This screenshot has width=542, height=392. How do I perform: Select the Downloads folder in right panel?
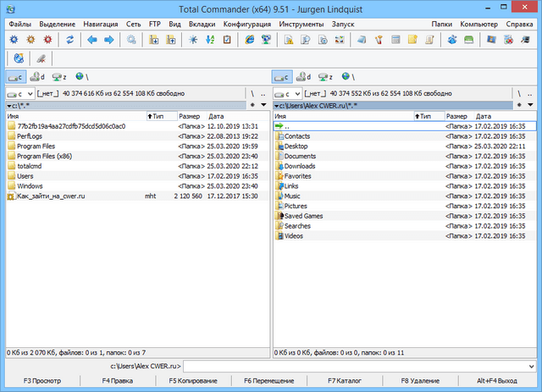point(301,166)
